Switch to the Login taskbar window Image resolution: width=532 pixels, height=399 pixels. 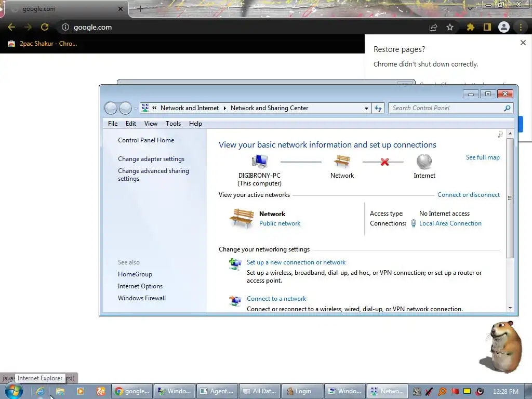click(x=302, y=391)
